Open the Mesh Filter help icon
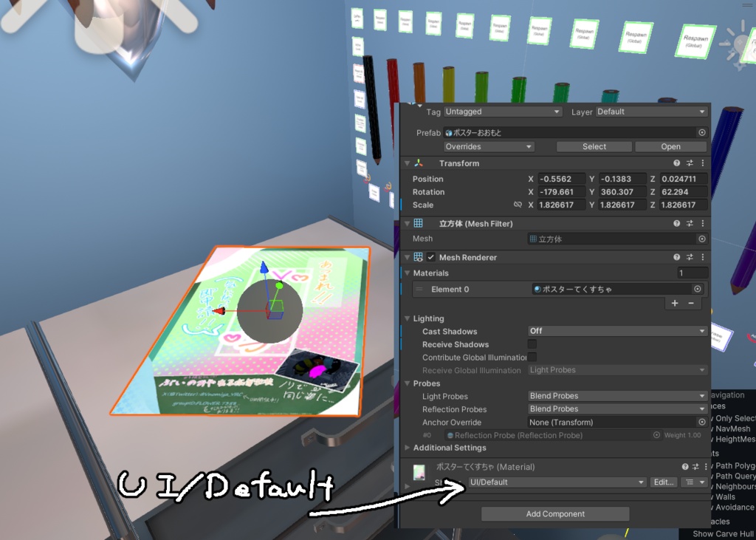 (676, 223)
